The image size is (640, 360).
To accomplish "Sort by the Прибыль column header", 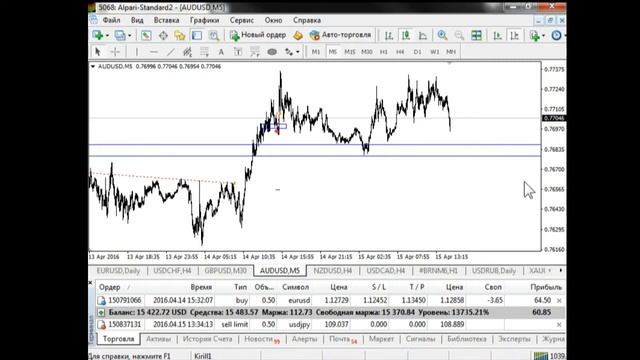I will [x=546, y=287].
